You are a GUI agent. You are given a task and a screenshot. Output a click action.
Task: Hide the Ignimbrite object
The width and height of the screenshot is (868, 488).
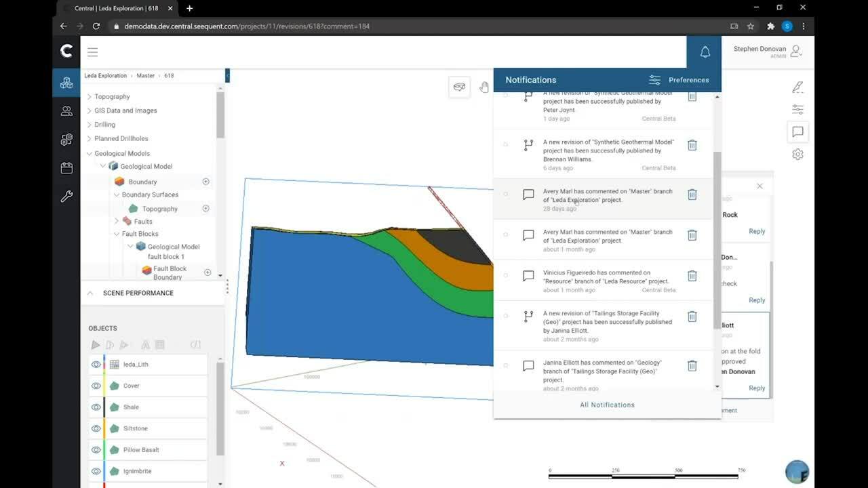tap(96, 471)
